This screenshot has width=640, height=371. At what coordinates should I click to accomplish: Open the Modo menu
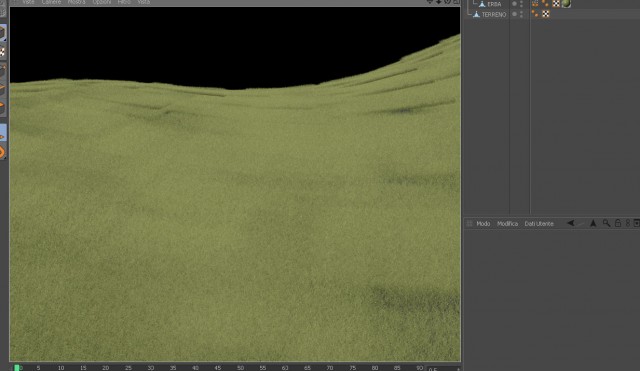click(483, 224)
